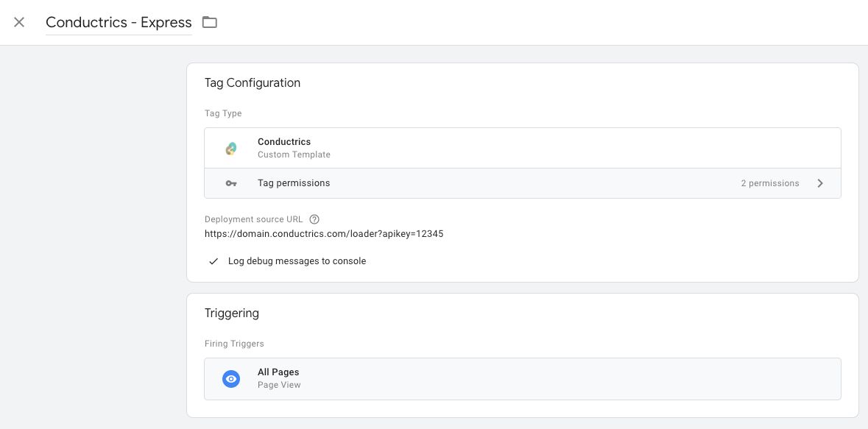Click the Triggering section heading
This screenshot has width=868, height=429.
tap(231, 313)
